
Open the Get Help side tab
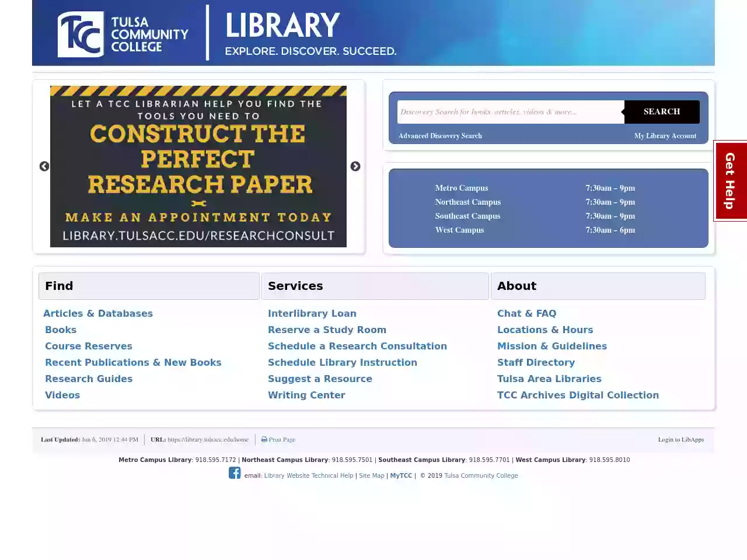coord(731,181)
